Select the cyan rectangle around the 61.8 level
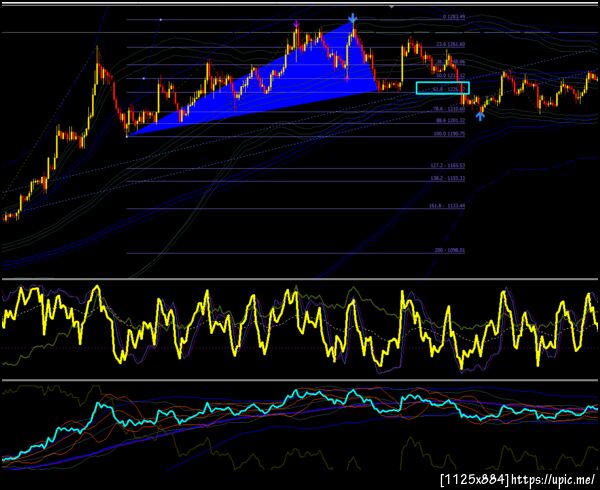 pyautogui.click(x=442, y=88)
